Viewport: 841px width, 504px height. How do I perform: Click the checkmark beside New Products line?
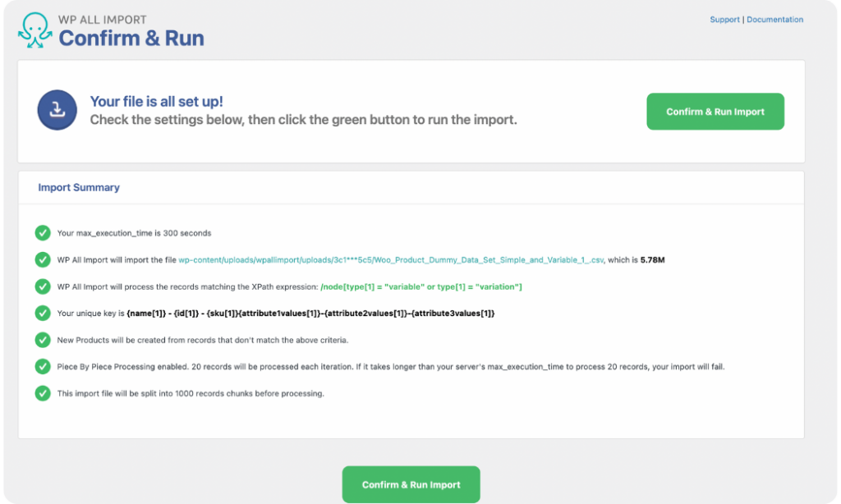click(43, 339)
